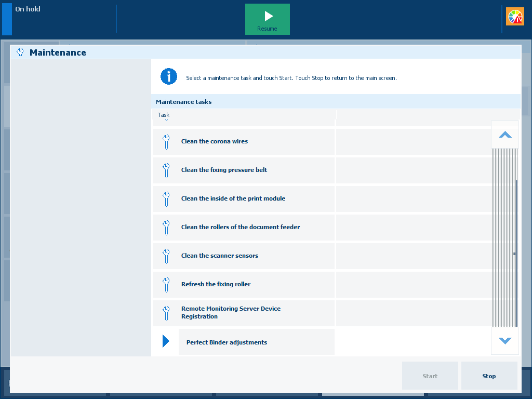Click wrench icon beside Clean the fixing pressure belt

click(166, 170)
